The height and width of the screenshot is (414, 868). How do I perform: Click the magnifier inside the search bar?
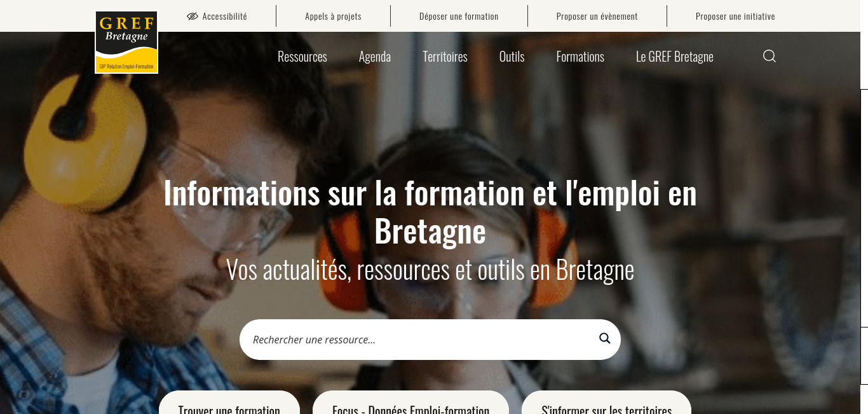pos(605,338)
